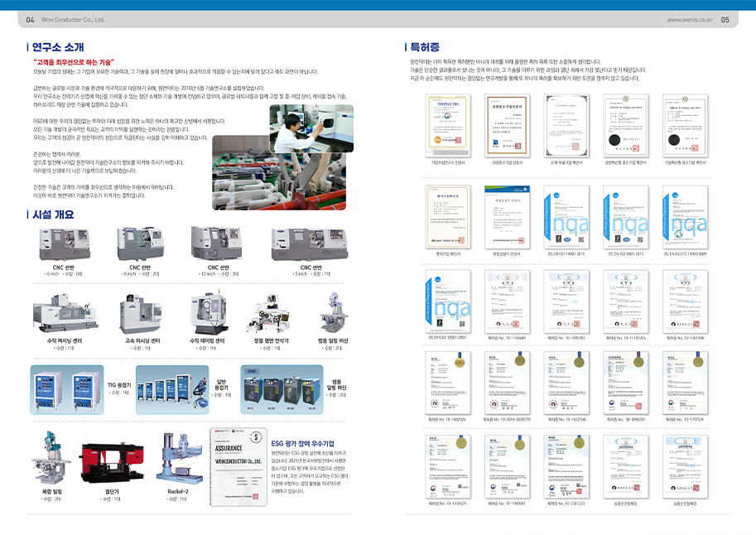Click the 시설 개요 section heading
Image resolution: width=756 pixels, height=535 pixels.
(52, 214)
